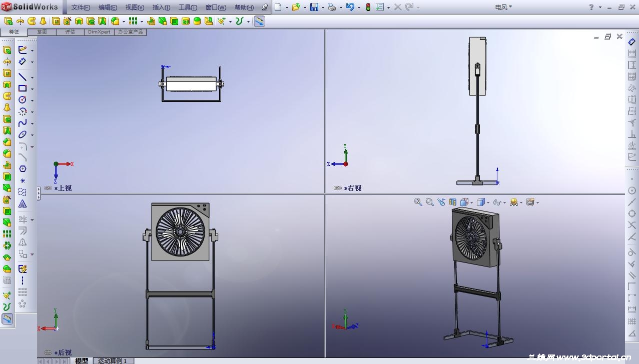Expand the Open file dropdown arrow

tap(305, 7)
